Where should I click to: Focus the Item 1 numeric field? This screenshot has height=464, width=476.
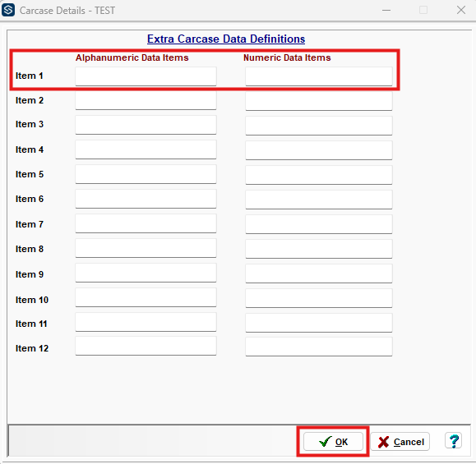pyautogui.click(x=319, y=76)
